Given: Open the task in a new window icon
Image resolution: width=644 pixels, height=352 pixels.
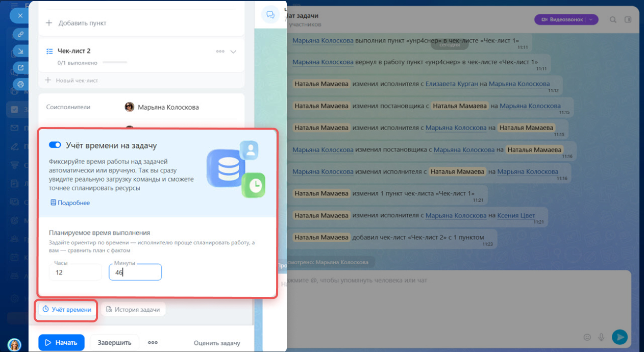Looking at the screenshot, I should [x=20, y=67].
